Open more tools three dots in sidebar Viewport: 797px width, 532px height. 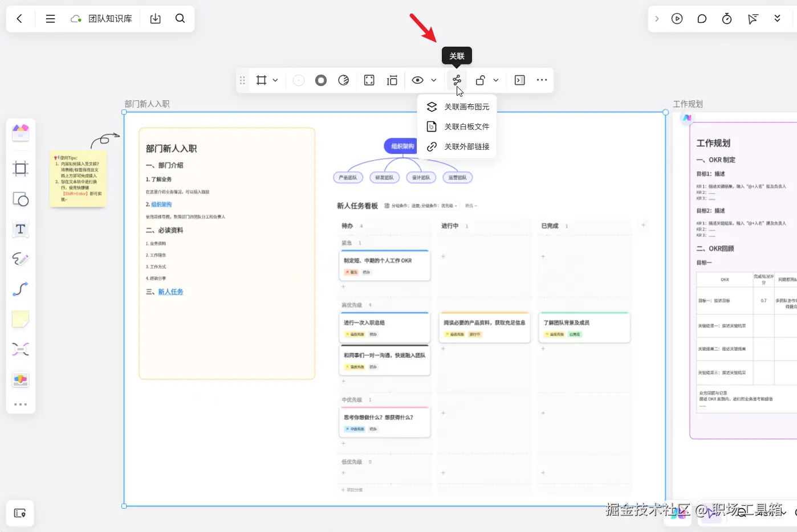[x=21, y=404]
